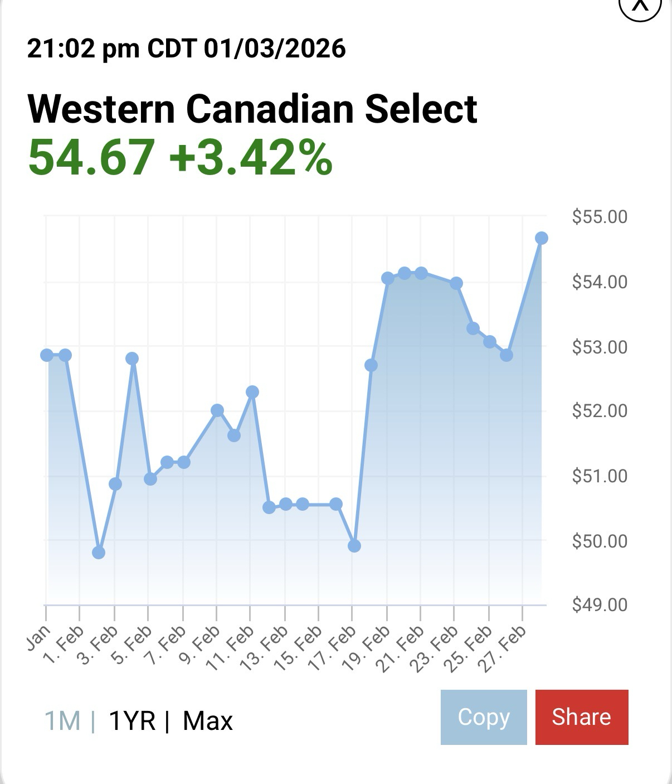Click the final data point at $54.67
The height and width of the screenshot is (784, 672).
541,238
